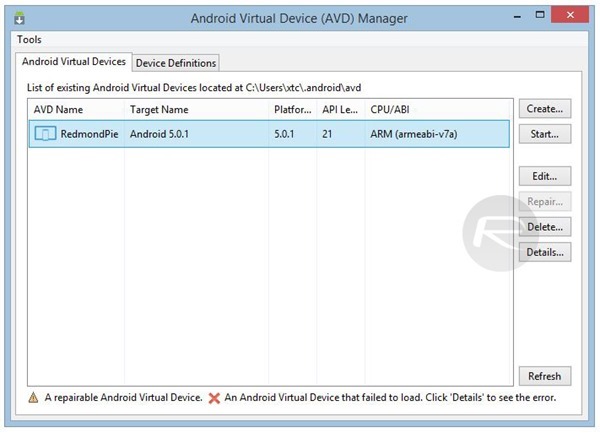Click the red X failed-to-load icon
600x433 pixels.
tap(214, 398)
